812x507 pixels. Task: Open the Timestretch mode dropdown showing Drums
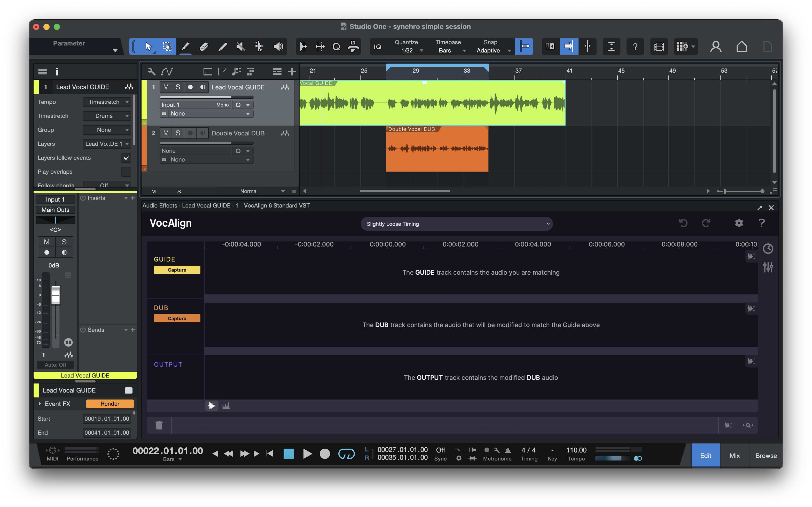click(x=107, y=116)
